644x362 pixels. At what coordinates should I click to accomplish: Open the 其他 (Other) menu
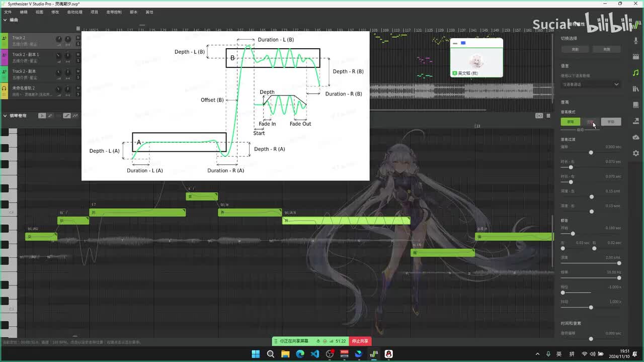pyautogui.click(x=149, y=12)
